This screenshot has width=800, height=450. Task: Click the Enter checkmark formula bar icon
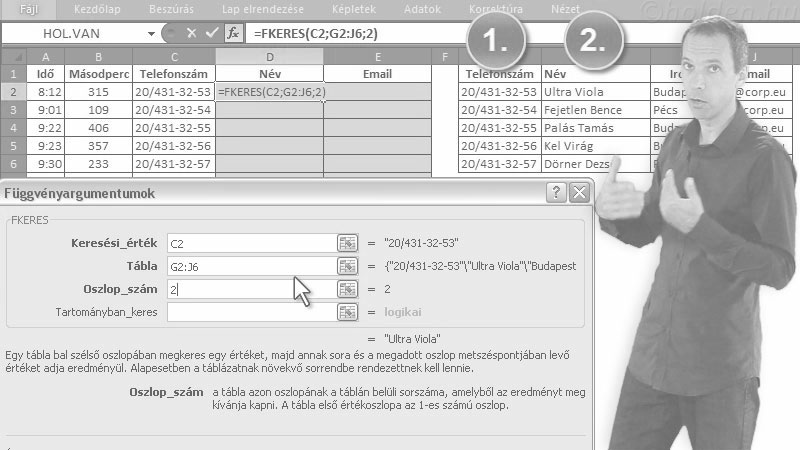click(x=212, y=34)
